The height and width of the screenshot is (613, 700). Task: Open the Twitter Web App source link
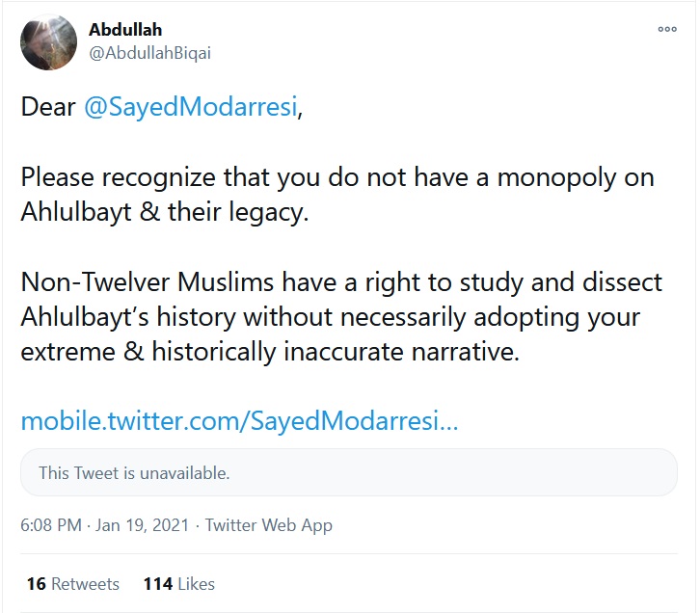pos(269,525)
